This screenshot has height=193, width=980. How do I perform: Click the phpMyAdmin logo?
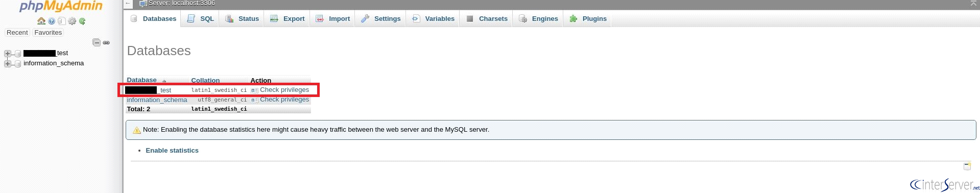pyautogui.click(x=61, y=7)
